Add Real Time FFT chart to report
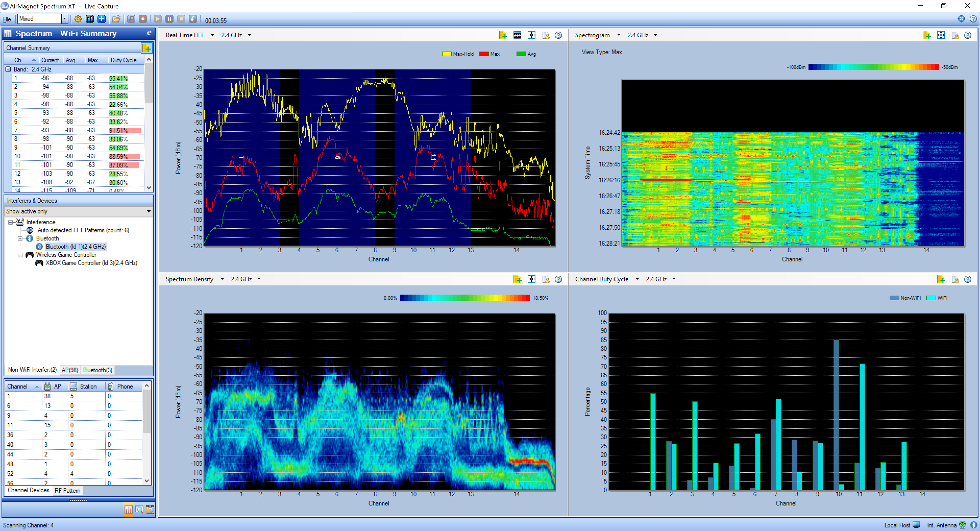980x531 pixels. tap(503, 35)
